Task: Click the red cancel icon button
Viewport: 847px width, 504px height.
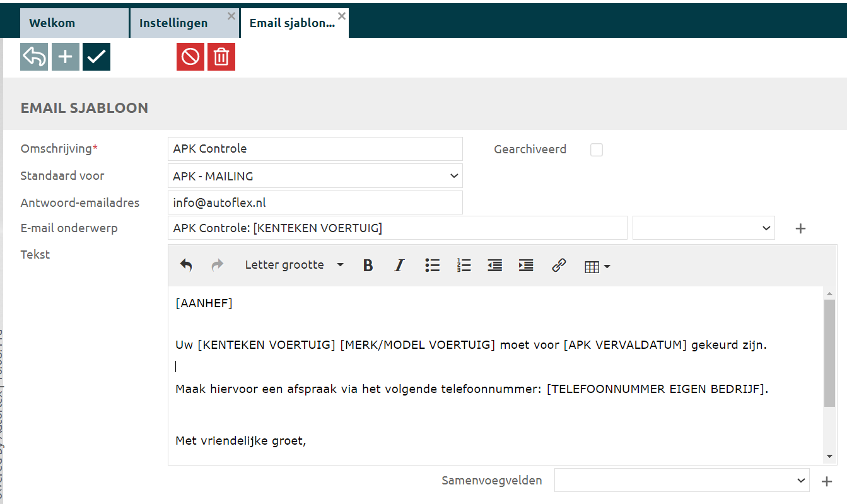Action: click(190, 57)
